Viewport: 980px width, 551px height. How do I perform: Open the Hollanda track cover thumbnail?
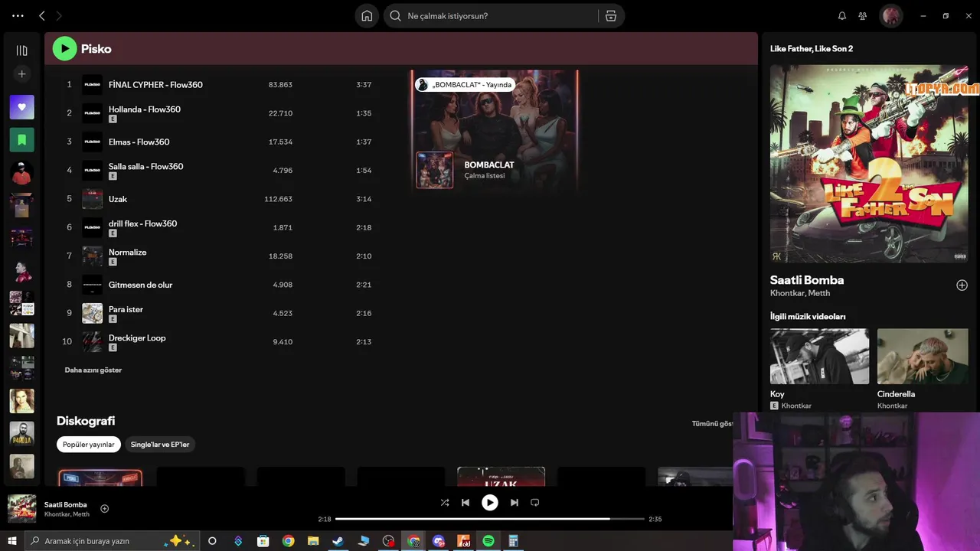tap(92, 113)
